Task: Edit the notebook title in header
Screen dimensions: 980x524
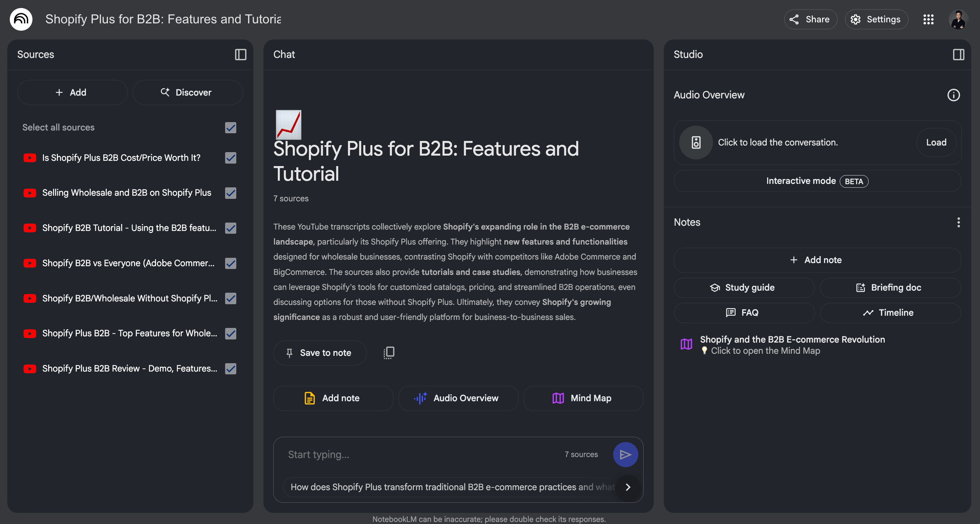Action: [163, 19]
